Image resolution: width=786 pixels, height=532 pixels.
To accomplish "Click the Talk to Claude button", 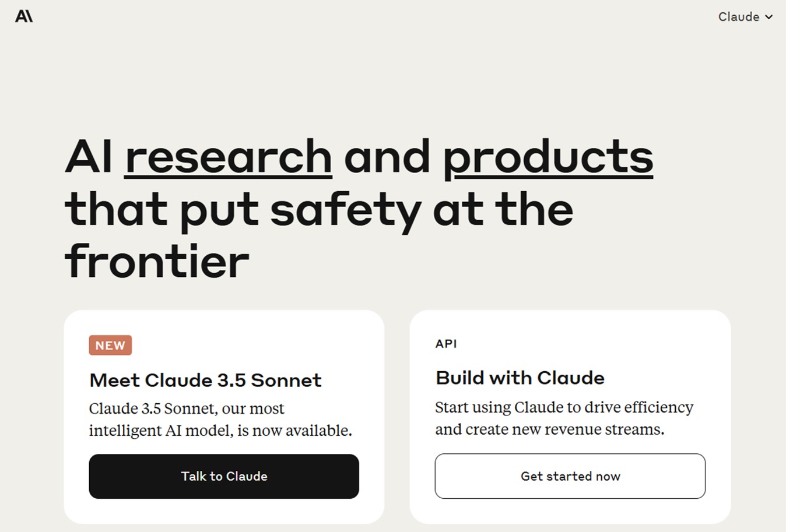I will click(224, 476).
